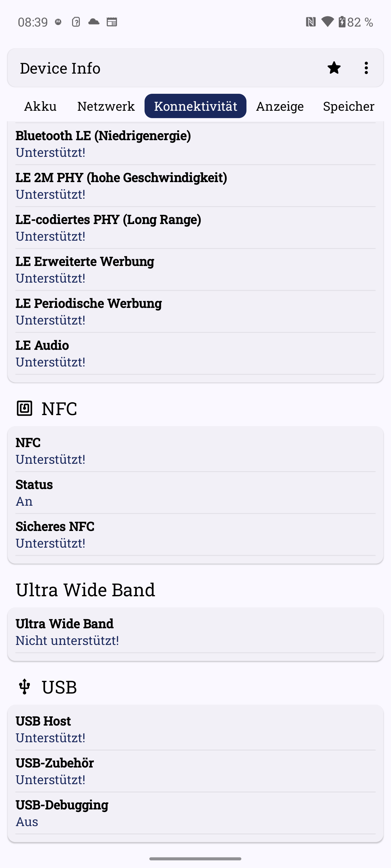
Task: Tap the NFC section icon
Action: (24, 408)
